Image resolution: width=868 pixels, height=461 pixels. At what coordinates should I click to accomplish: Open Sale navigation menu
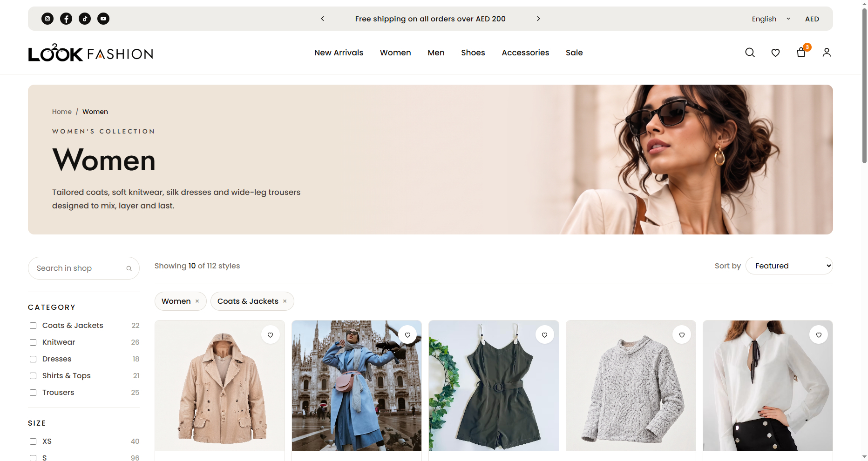point(574,53)
